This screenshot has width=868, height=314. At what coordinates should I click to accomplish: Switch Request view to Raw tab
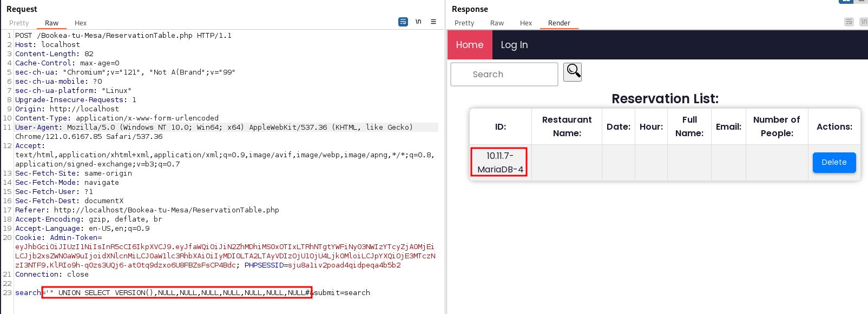52,23
